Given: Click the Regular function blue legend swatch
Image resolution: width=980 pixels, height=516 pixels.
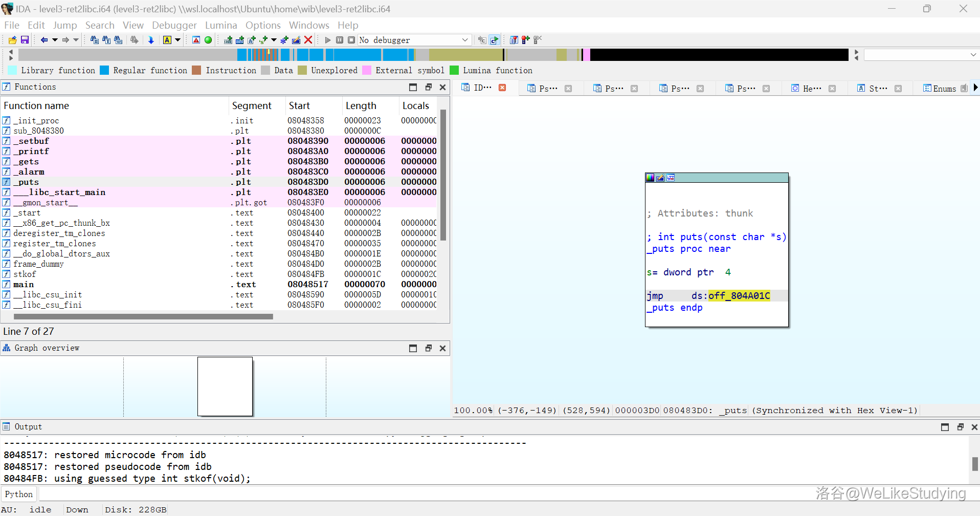Looking at the screenshot, I should pyautogui.click(x=104, y=70).
